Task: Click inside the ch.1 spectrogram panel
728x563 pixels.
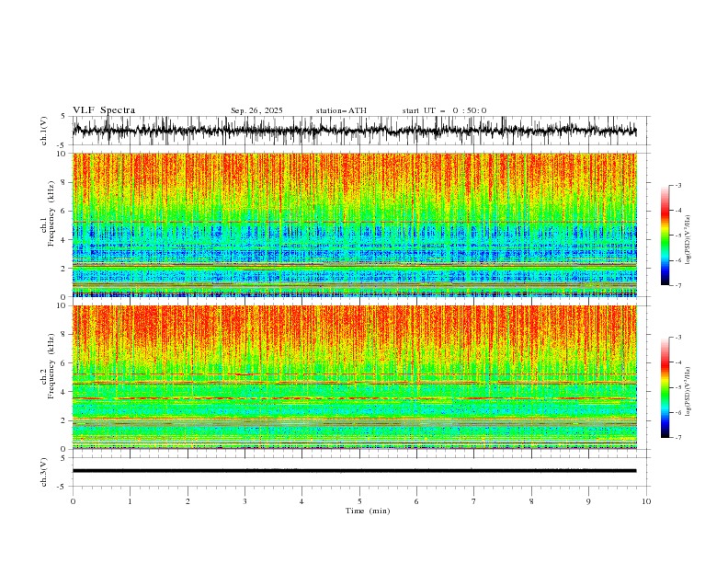Action: click(x=354, y=224)
